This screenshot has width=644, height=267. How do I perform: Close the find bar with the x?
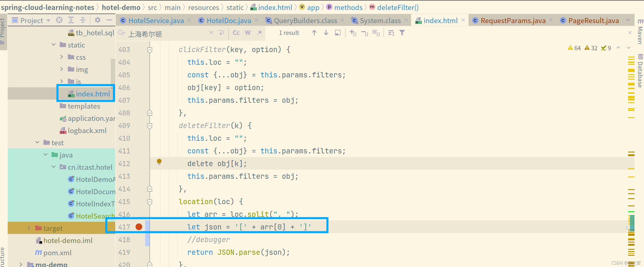(630, 33)
